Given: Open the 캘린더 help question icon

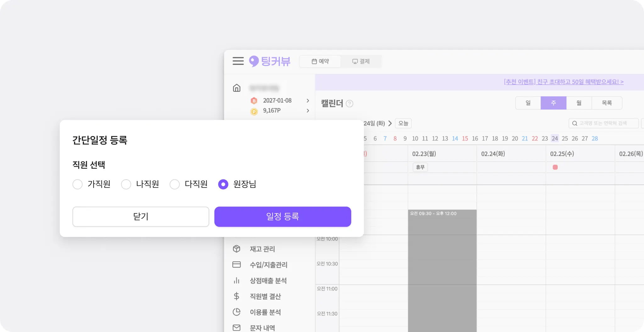Looking at the screenshot, I should [x=349, y=103].
